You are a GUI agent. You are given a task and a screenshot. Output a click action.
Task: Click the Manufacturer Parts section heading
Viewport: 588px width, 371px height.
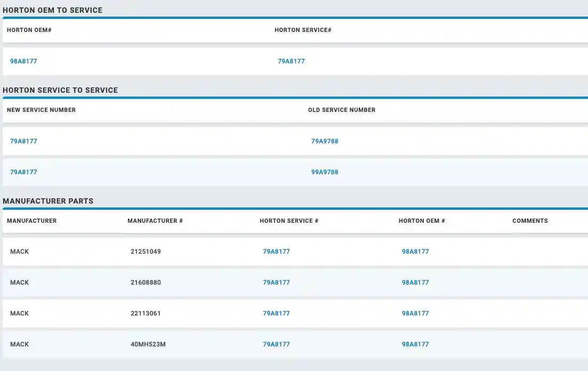[x=48, y=201]
